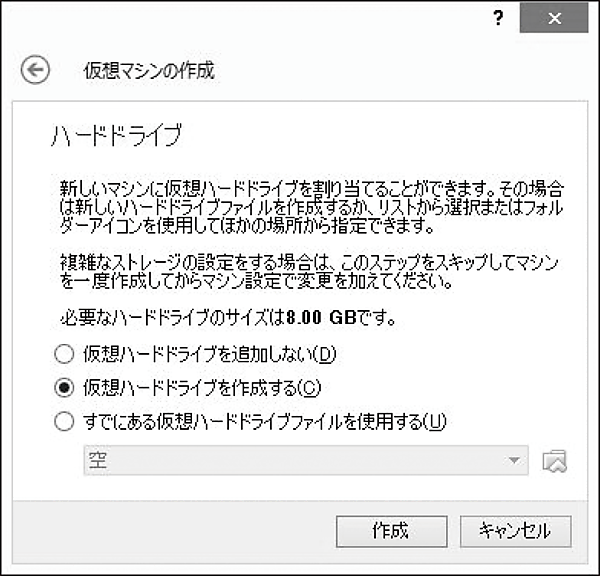The image size is (600, 576).
Task: Select the 仮想ハードドライブを作成する radio button
Action: coord(65,387)
